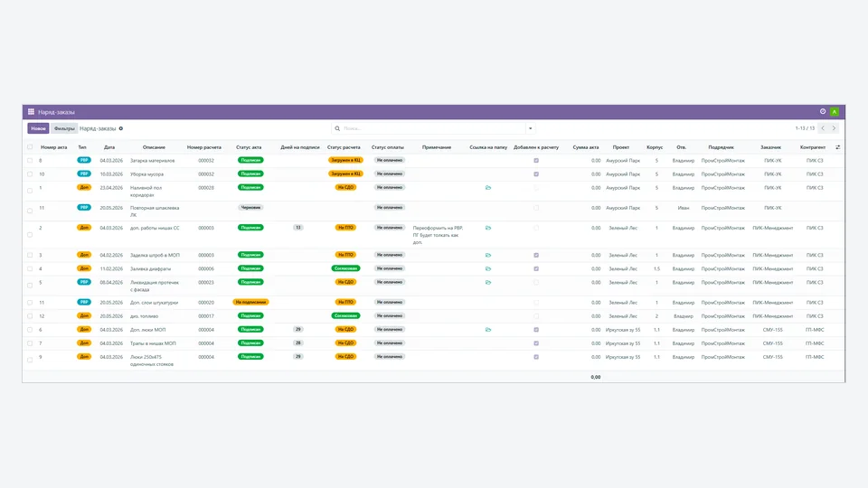The image size is (868, 488).
Task: Go to the previous page of records
Action: [823, 128]
